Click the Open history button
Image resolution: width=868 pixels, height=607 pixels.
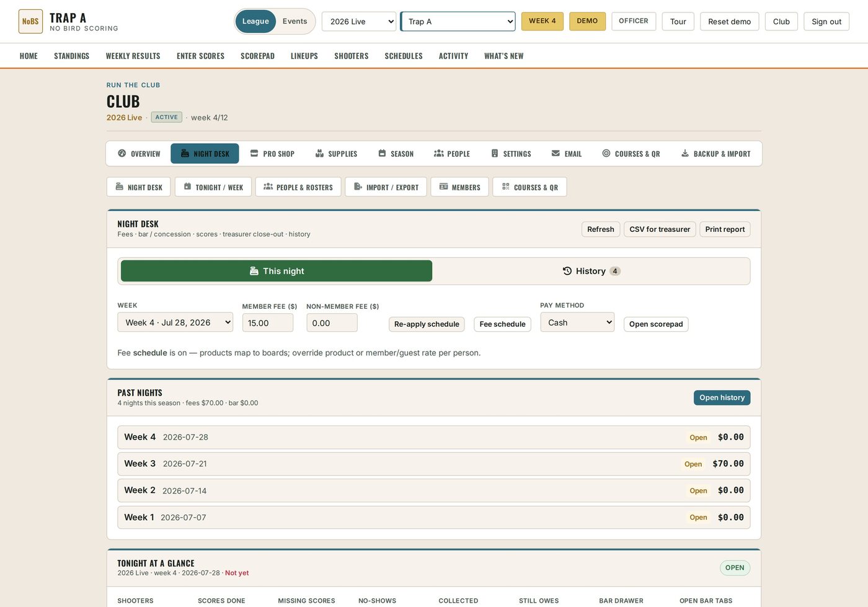coord(722,397)
